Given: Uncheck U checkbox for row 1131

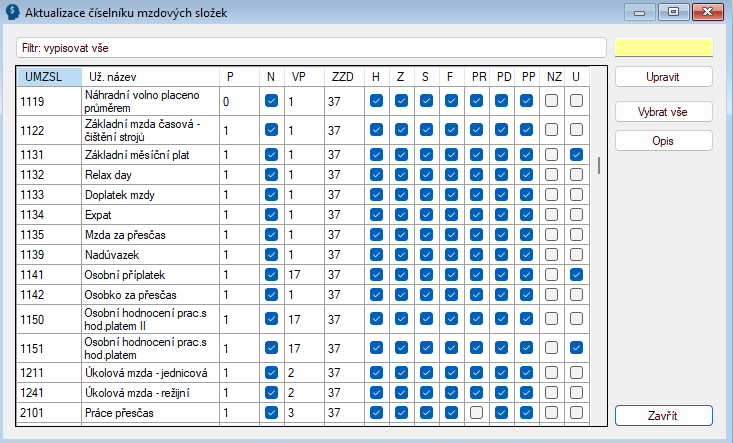Looking at the screenshot, I should click(x=576, y=154).
